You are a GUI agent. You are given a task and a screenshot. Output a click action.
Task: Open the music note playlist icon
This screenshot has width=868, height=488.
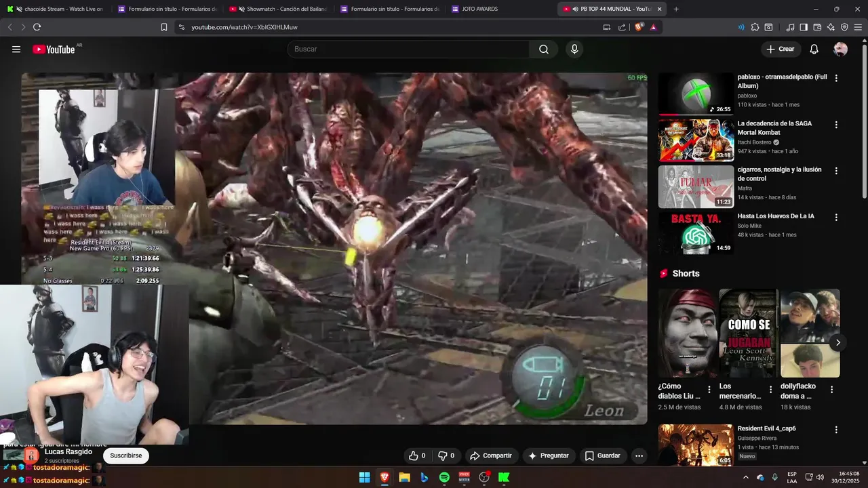pos(790,27)
